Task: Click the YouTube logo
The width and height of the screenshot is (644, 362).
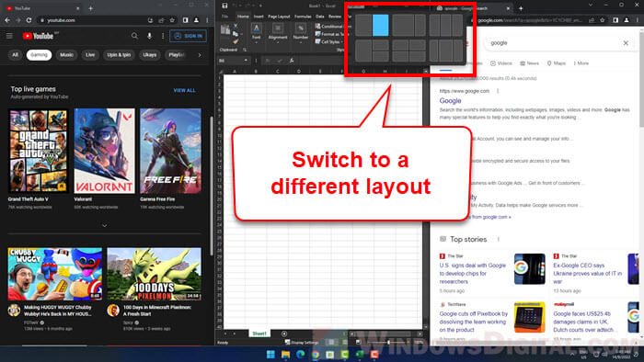Action: 38,36
